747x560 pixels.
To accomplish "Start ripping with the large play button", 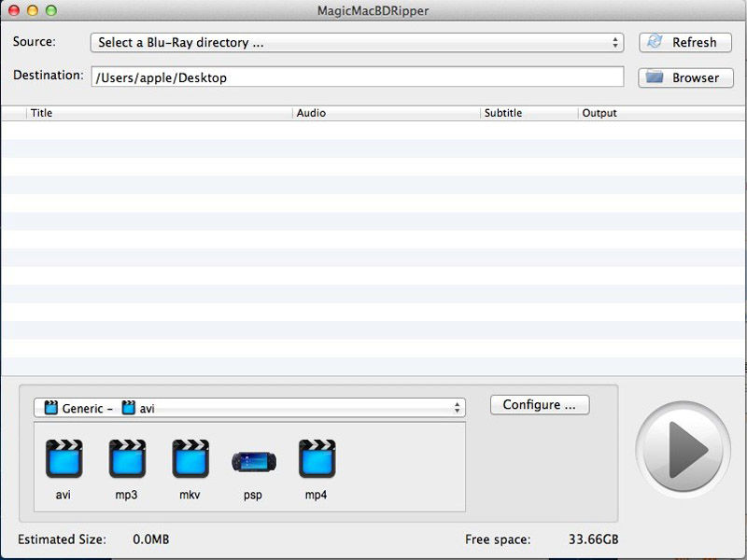I will point(683,450).
